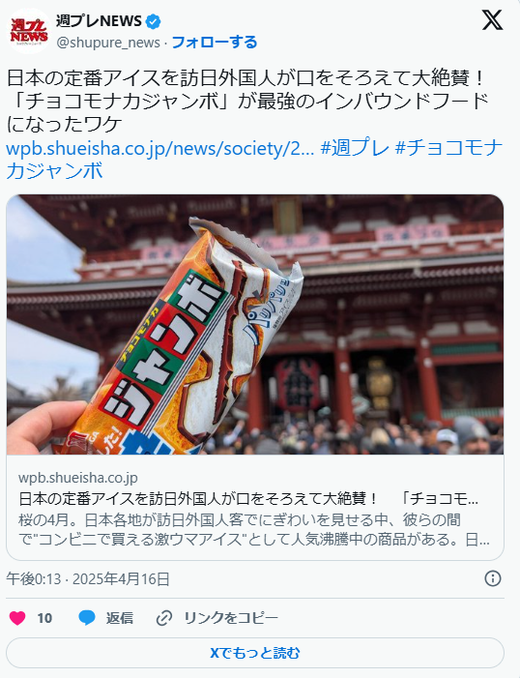Viewport: 520px width, 678px height.
Task: Open the wpb.shueisha.co.jp article URL
Action: 160,149
